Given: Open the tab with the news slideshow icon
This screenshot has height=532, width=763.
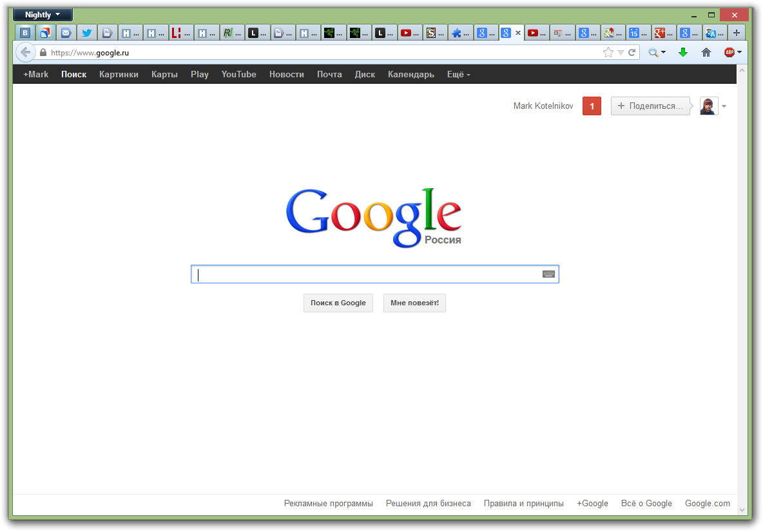Looking at the screenshot, I should tap(562, 33).
